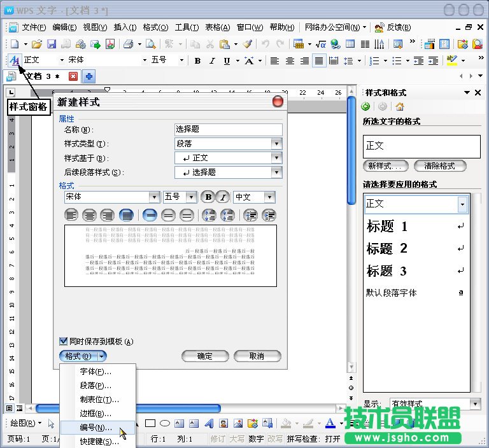Click the blue plus new tab icon
The width and height of the screenshot is (489, 448).
coord(89,76)
